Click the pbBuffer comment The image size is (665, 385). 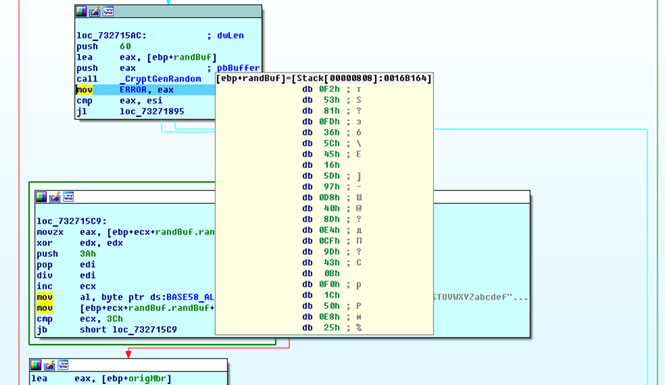[x=233, y=68]
